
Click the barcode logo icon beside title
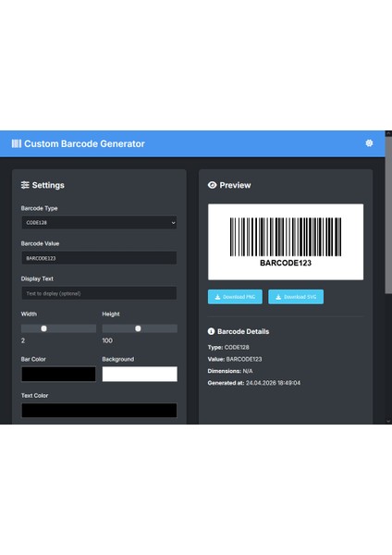[17, 143]
